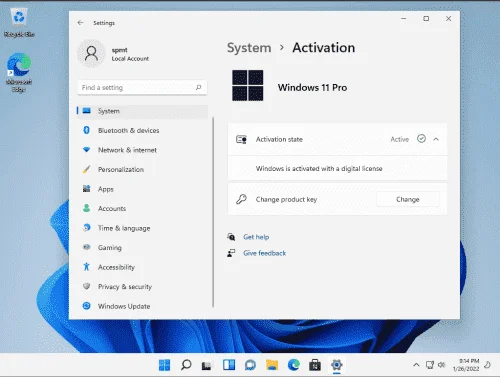
Task: Click the Accessibility figure icon
Action: (86, 266)
